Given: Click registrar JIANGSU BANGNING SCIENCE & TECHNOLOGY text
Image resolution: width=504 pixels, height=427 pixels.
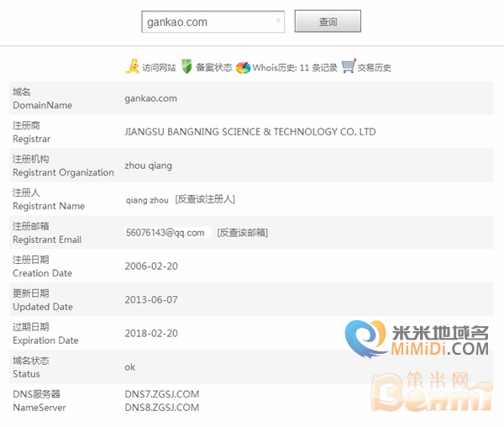Looking at the screenshot, I should point(250,132).
